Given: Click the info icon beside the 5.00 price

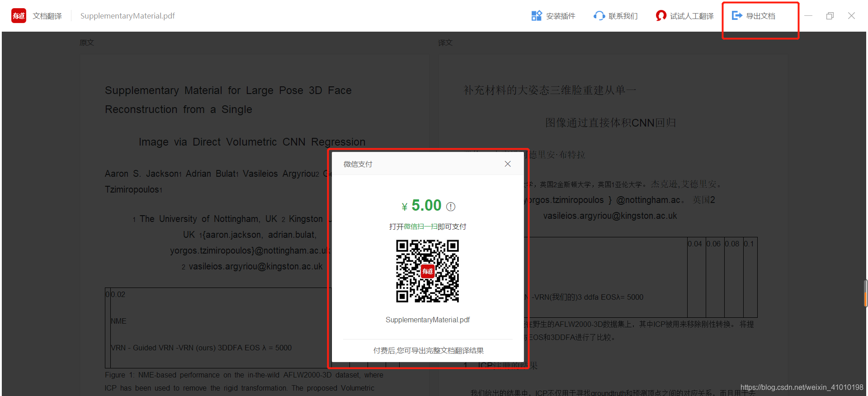Looking at the screenshot, I should click(x=451, y=207).
